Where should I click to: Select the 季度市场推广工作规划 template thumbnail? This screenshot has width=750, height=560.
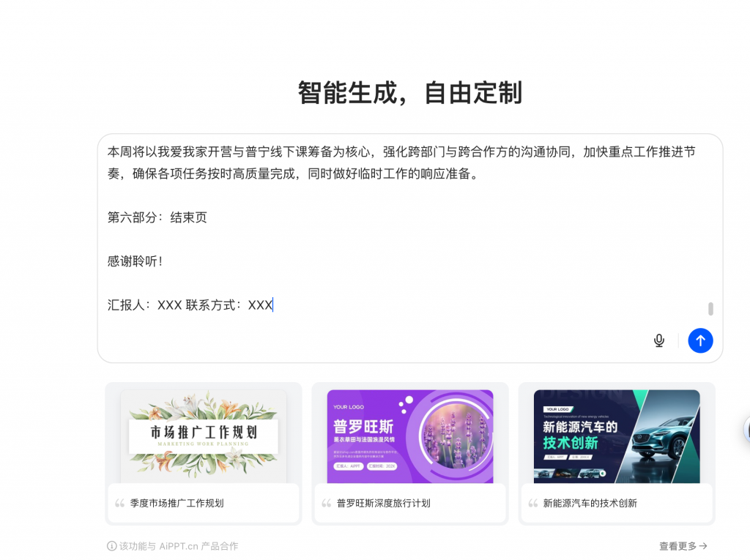pyautogui.click(x=203, y=436)
